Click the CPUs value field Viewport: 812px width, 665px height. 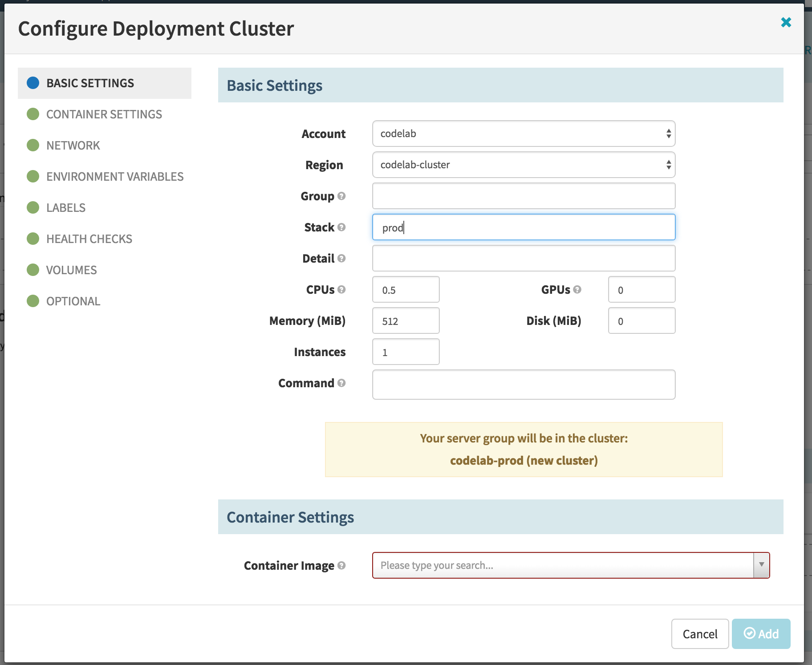(x=406, y=289)
